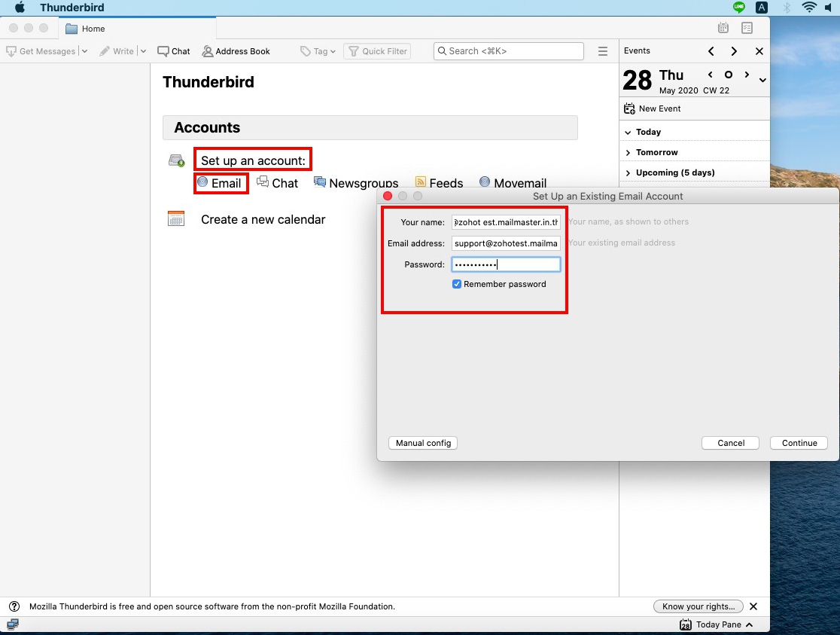840x635 pixels.
Task: Go to next day in Events header
Action: pos(734,51)
